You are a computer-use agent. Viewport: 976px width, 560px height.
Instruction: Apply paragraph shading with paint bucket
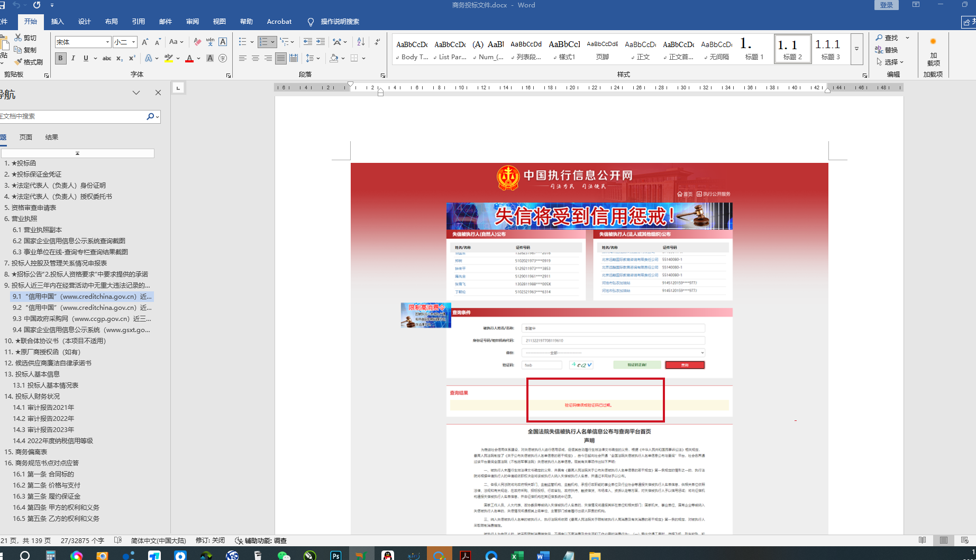[333, 58]
